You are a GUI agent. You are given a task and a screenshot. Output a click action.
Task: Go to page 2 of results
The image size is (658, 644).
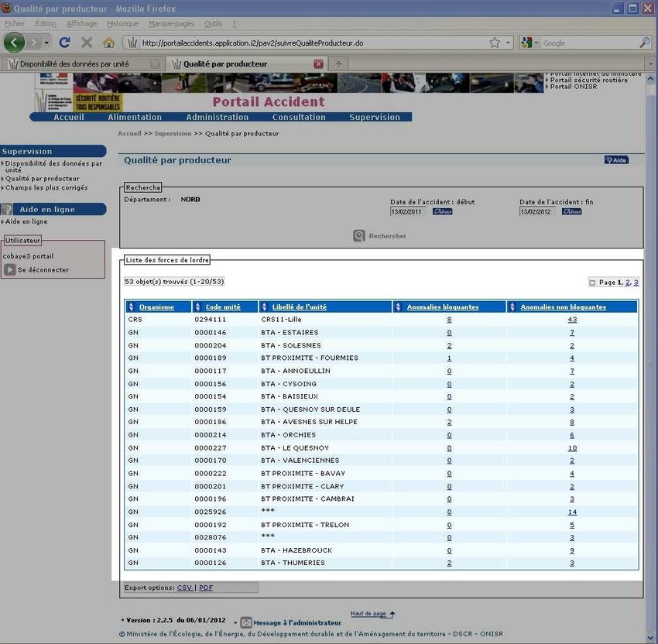[x=628, y=283]
